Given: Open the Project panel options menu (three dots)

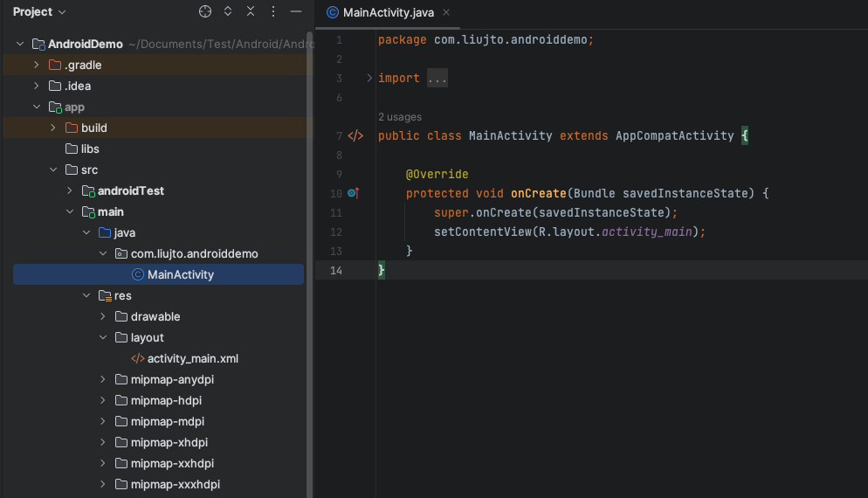Looking at the screenshot, I should (273, 11).
